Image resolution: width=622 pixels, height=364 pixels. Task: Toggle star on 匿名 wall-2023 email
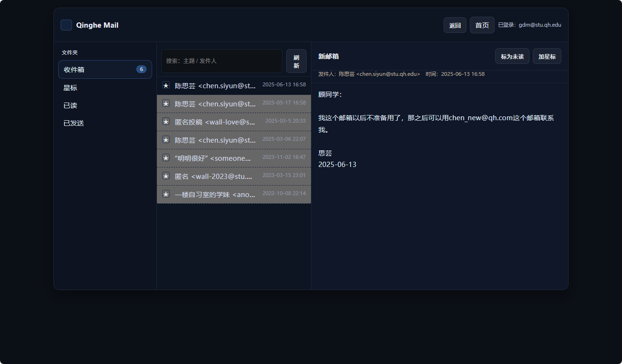(166, 176)
